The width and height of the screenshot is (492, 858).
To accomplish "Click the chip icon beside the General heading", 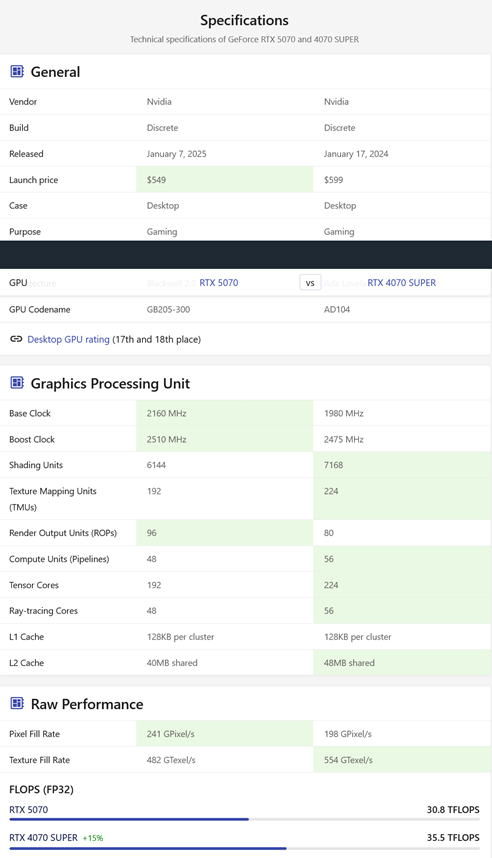I will click(x=17, y=72).
